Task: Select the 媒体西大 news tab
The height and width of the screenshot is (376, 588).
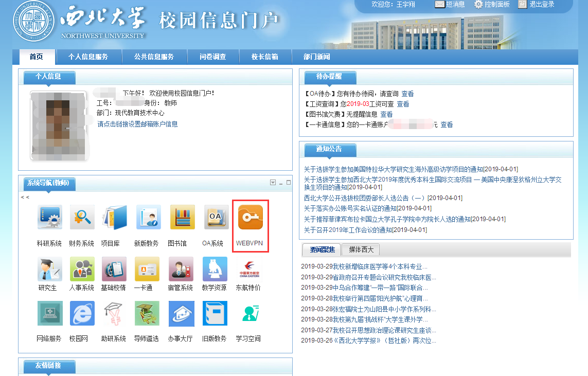Action: coord(361,250)
